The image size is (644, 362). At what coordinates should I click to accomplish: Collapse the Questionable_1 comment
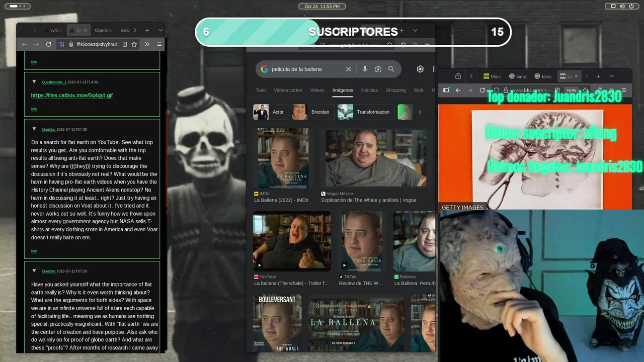click(x=34, y=81)
